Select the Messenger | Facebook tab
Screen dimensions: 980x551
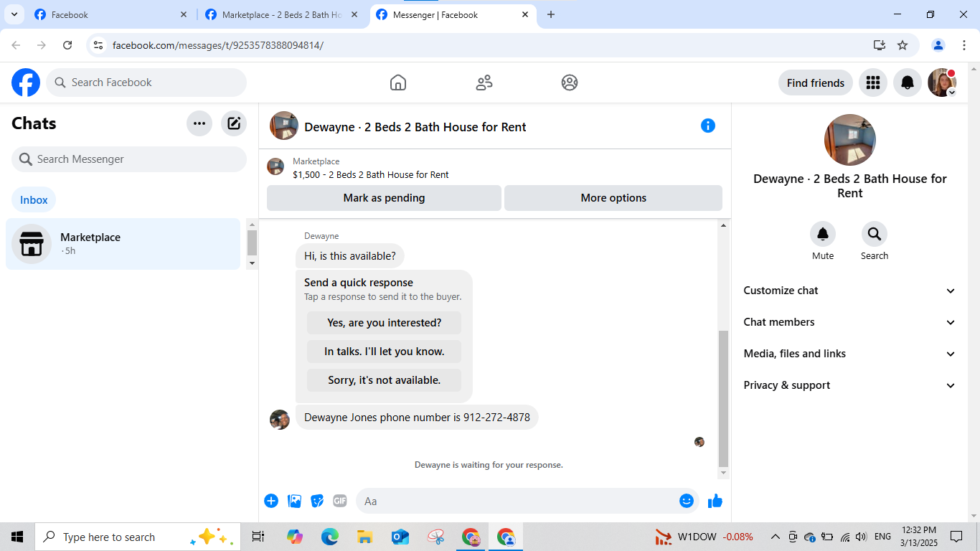tap(453, 14)
